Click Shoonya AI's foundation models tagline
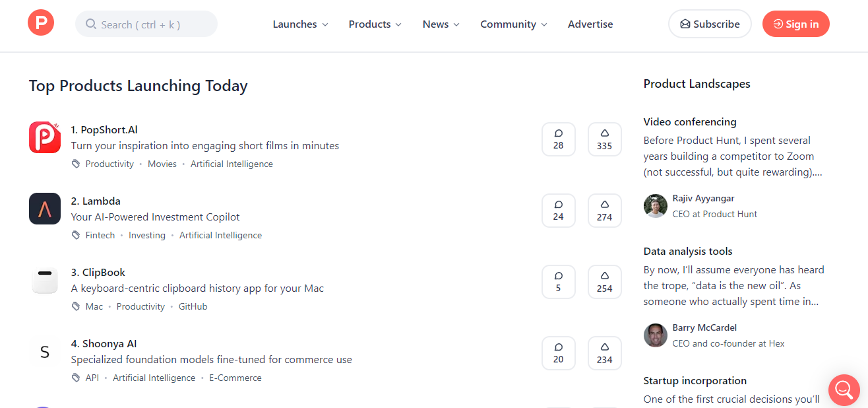The width and height of the screenshot is (868, 408). pyautogui.click(x=212, y=359)
